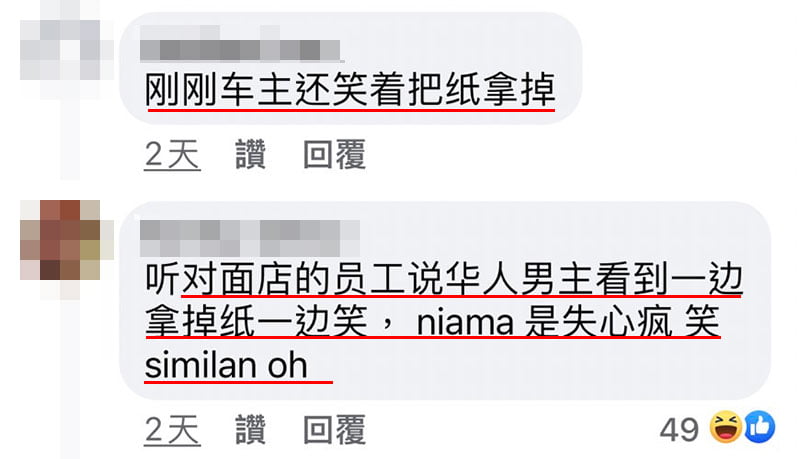Open the brown pixelated avatar of second commenter
The width and height of the screenshot is (800, 459).
click(60, 240)
